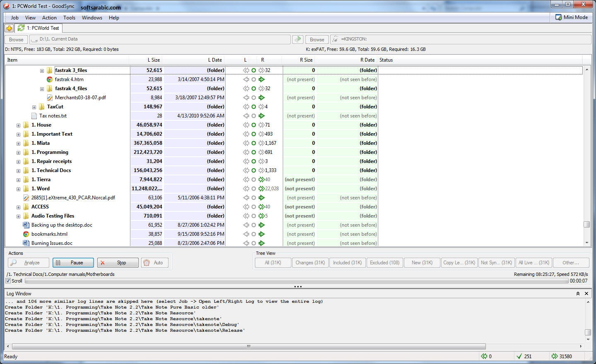Click Log Window close X icon
596x364 pixels.
point(586,293)
